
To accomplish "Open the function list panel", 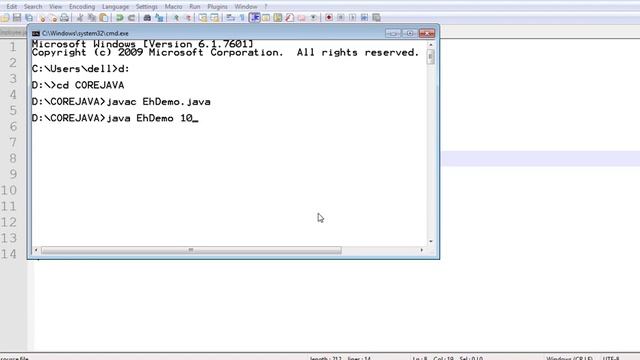I will click(x=290, y=18).
